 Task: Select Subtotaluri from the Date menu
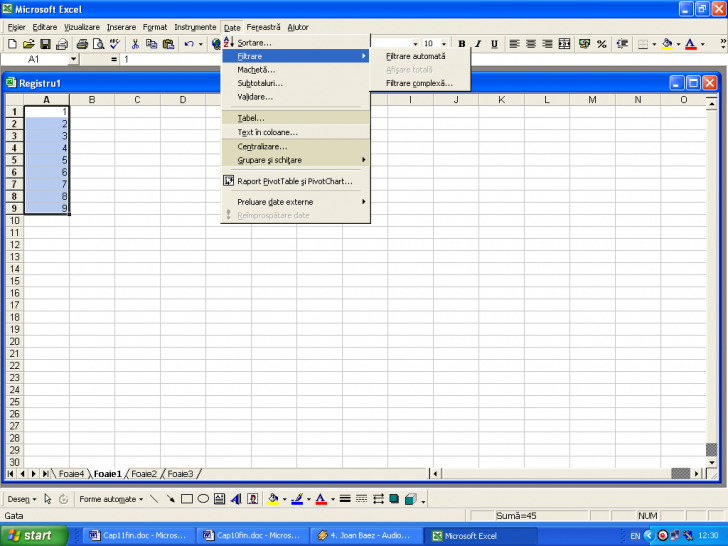pos(260,83)
